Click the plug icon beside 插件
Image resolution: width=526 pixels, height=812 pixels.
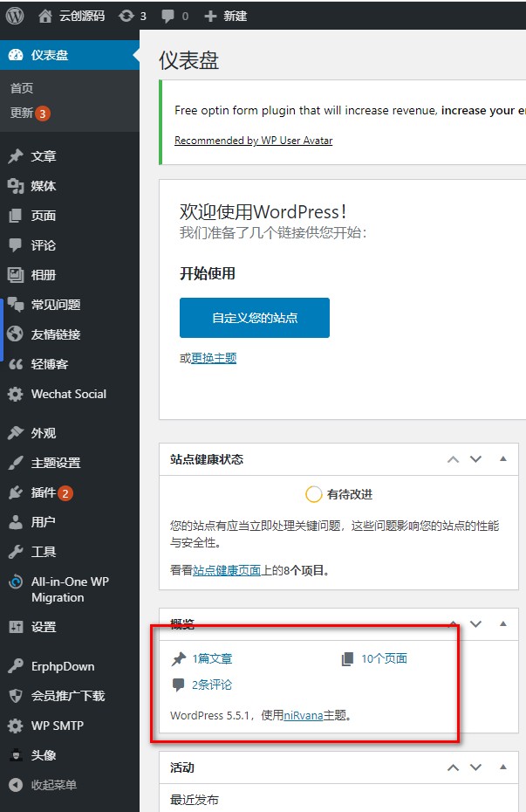16,492
